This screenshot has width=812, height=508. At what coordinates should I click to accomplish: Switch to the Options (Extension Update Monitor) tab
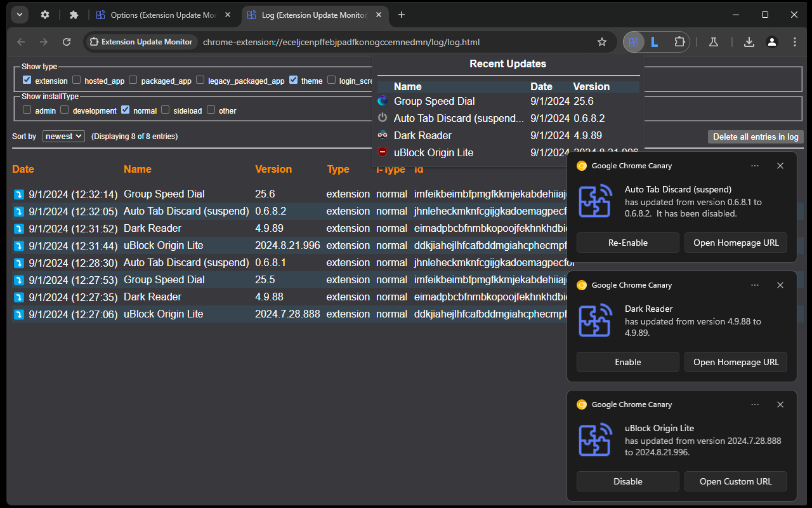point(164,15)
